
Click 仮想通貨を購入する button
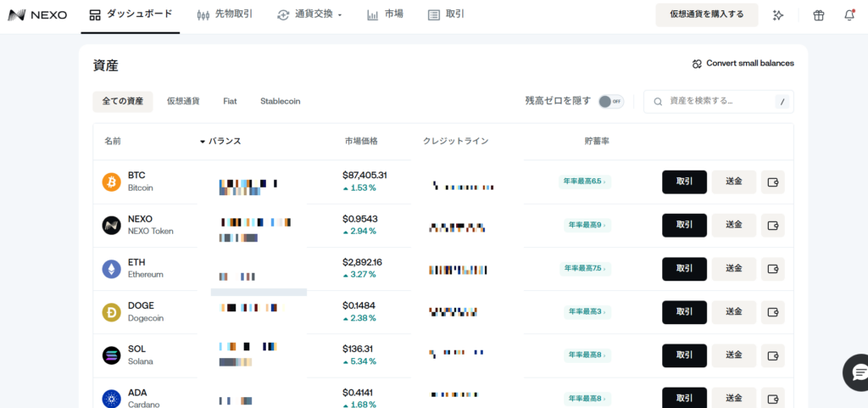click(x=706, y=14)
